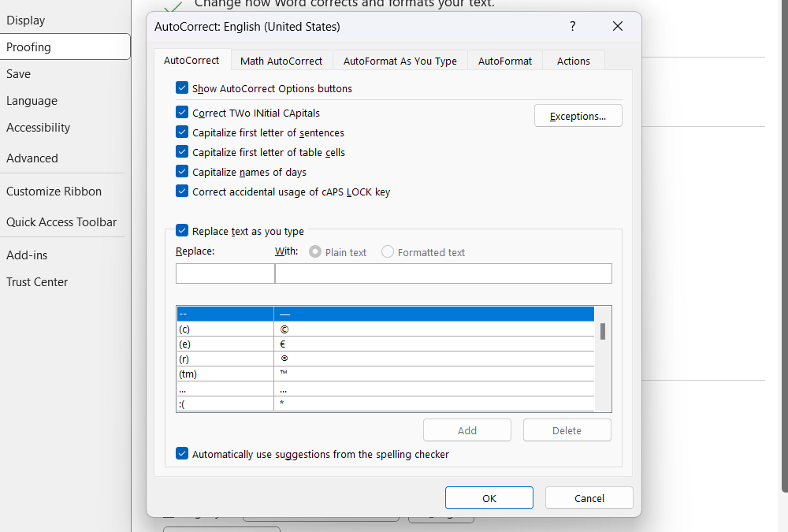
Task: Choose the Plain text radio option
Action: point(315,252)
